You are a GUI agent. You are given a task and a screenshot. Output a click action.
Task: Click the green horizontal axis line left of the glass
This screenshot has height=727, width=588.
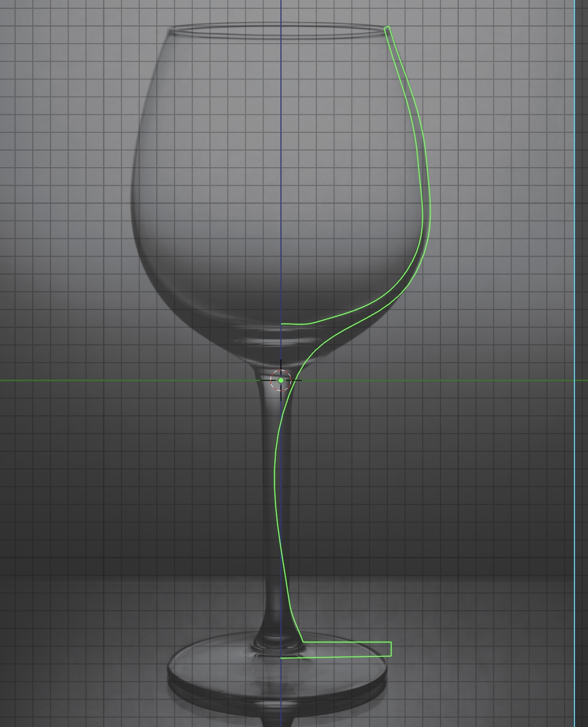(x=78, y=381)
